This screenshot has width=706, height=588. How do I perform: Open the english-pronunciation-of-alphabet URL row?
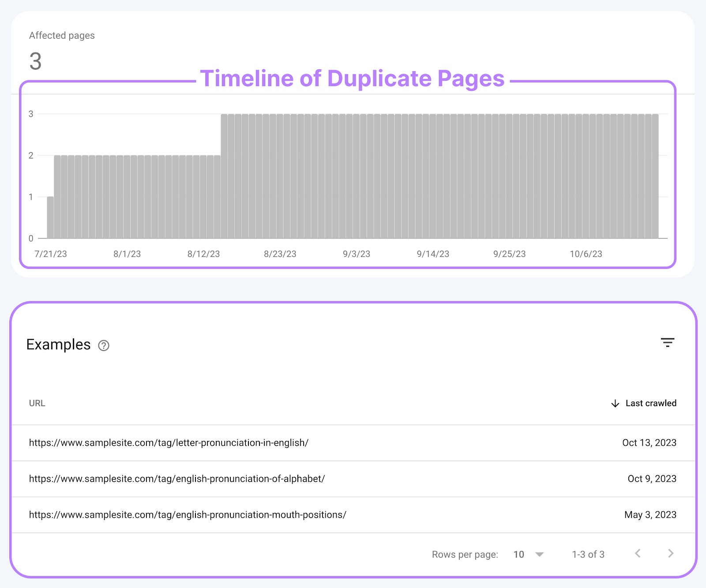tap(177, 479)
